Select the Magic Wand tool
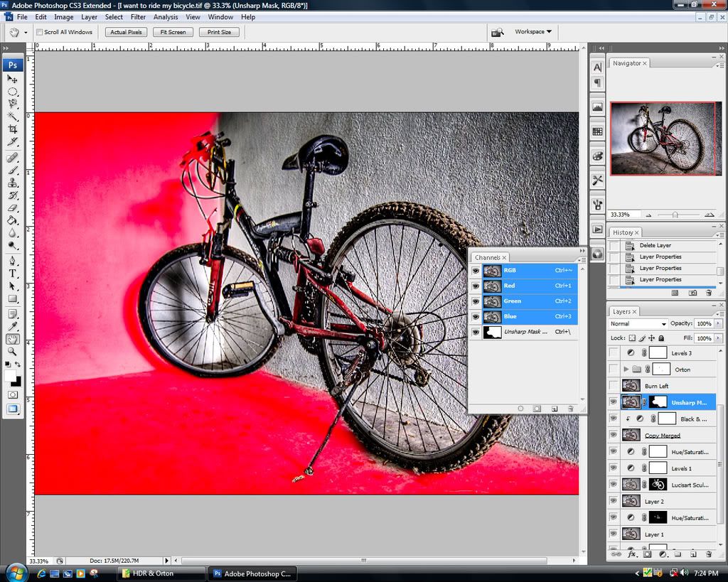 [13, 117]
